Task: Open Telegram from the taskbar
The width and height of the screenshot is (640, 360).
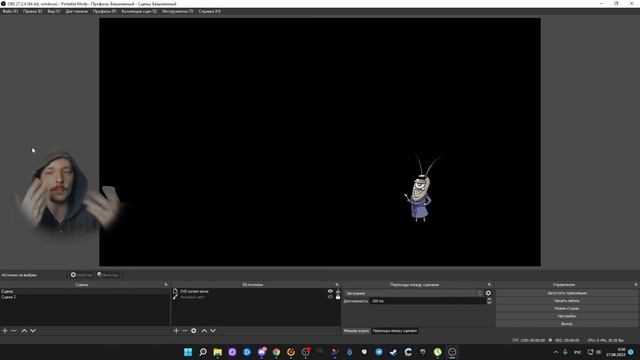Action: coord(379,352)
